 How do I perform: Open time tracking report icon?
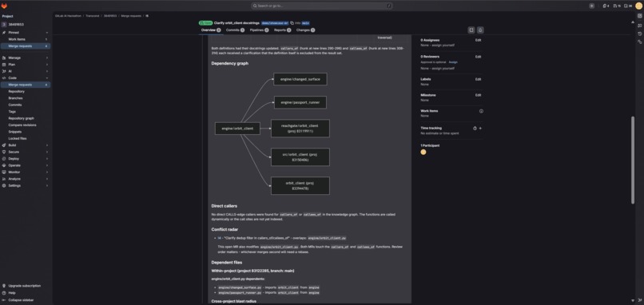[x=475, y=128]
